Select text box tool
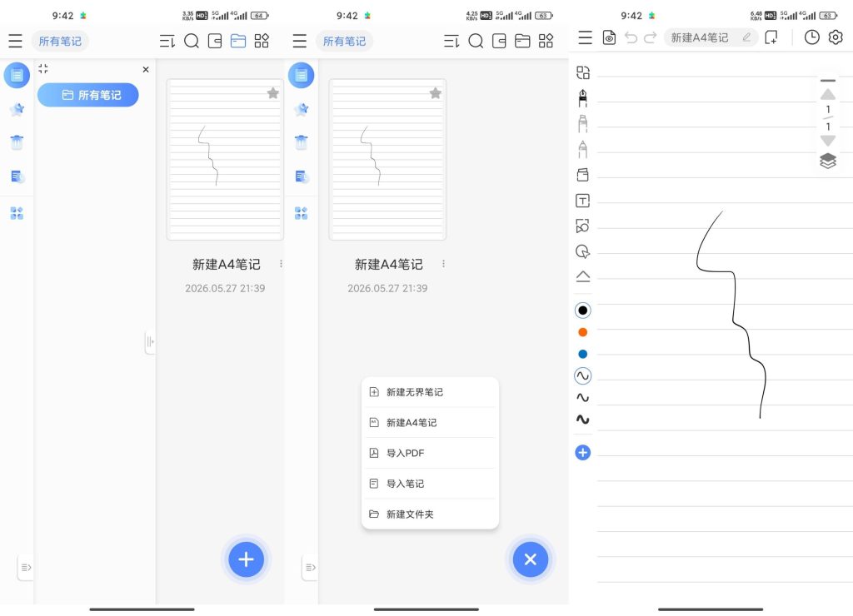853x616 pixels. point(582,201)
